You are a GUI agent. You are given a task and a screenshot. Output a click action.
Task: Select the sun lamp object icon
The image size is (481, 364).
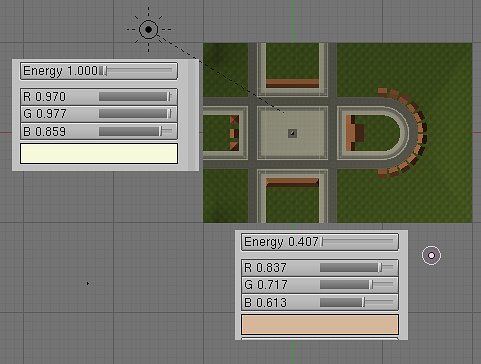click(148, 29)
